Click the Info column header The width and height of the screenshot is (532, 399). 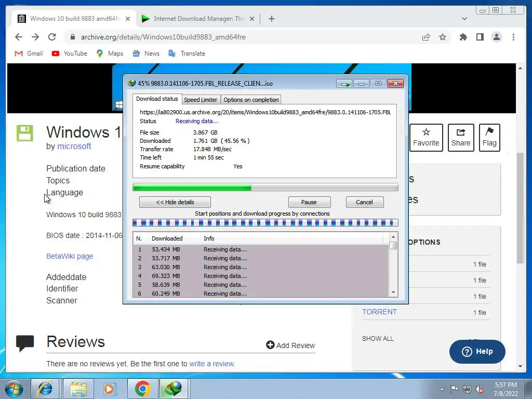(x=292, y=238)
